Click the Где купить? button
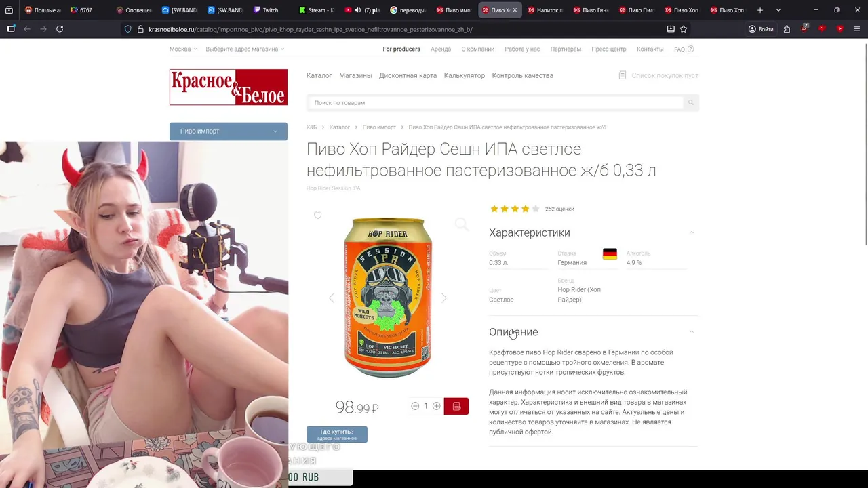868x488 pixels. pos(337,434)
